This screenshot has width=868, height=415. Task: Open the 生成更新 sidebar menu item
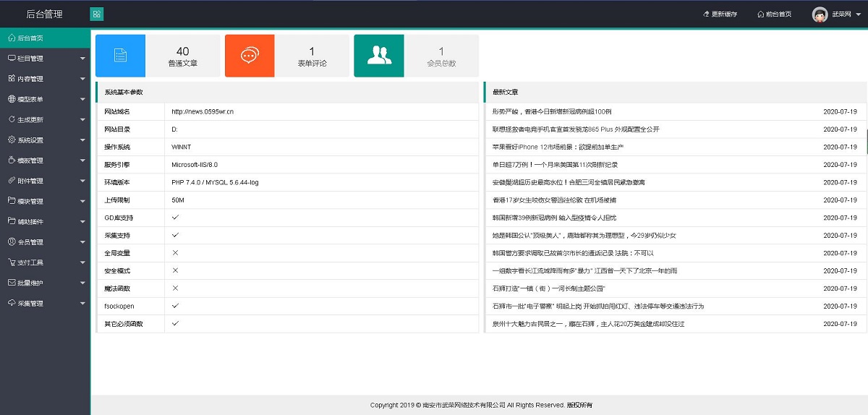click(30, 119)
